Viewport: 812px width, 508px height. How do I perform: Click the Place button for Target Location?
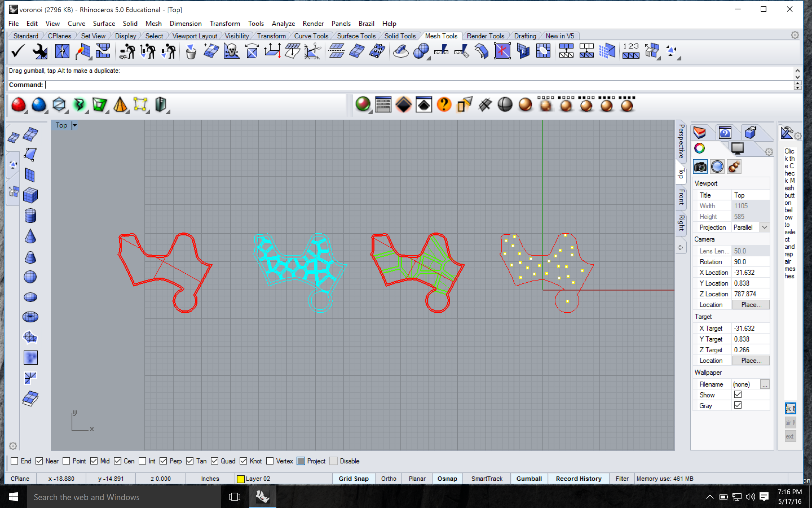point(751,360)
